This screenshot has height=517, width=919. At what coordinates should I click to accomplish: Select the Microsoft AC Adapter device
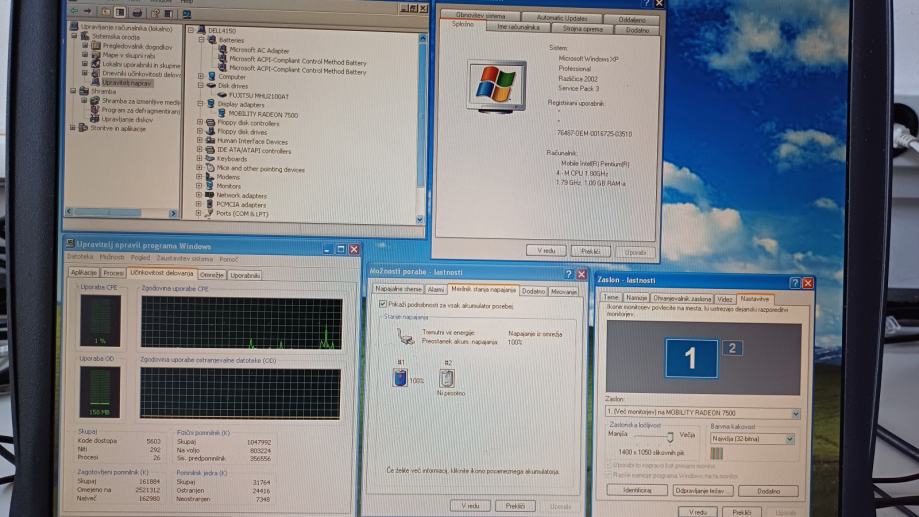pyautogui.click(x=258, y=50)
